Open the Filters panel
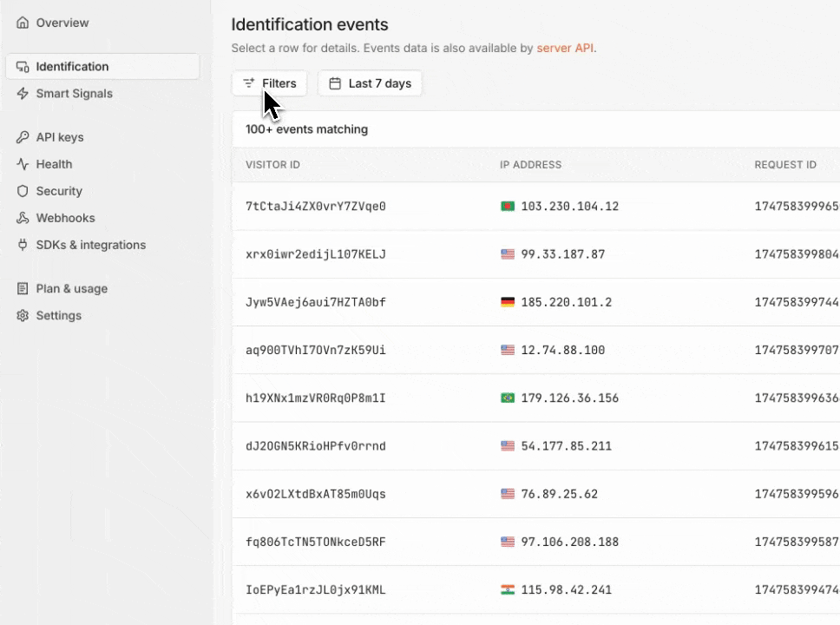Screen dimensions: 840x625 coord(269,83)
